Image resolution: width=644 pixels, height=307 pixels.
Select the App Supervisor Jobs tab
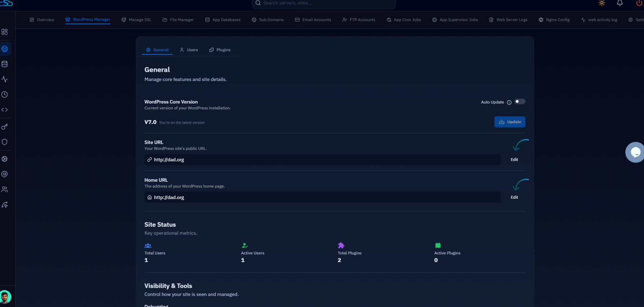click(x=455, y=20)
